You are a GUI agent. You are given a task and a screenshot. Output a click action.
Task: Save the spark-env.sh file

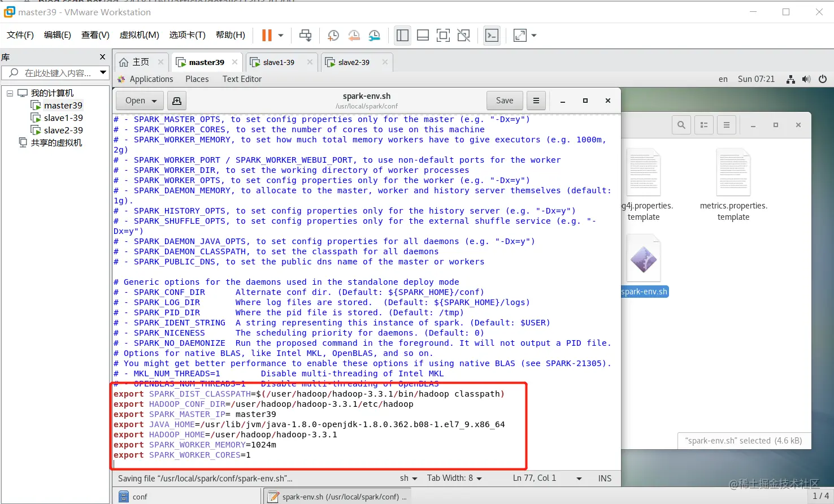pyautogui.click(x=505, y=101)
